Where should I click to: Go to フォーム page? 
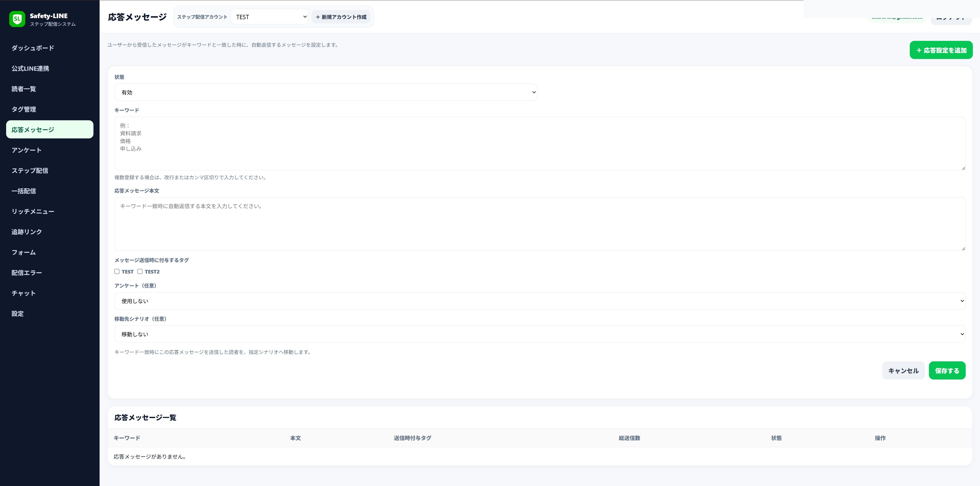50,252
